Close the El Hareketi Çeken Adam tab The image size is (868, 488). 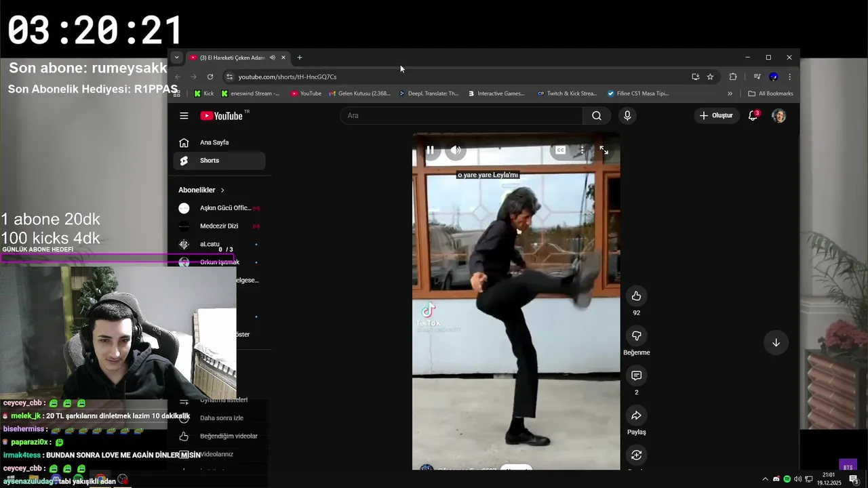click(283, 58)
